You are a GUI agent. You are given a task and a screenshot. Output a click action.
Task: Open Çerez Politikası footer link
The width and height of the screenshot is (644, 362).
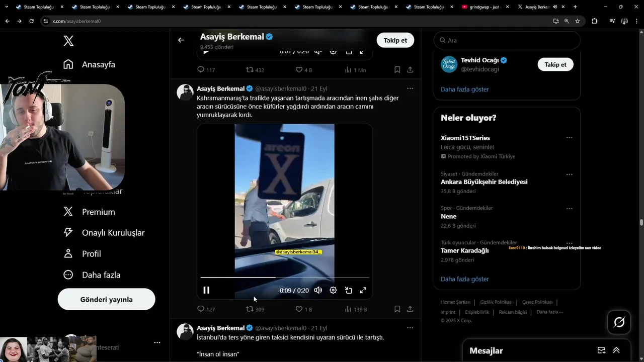(x=537, y=302)
